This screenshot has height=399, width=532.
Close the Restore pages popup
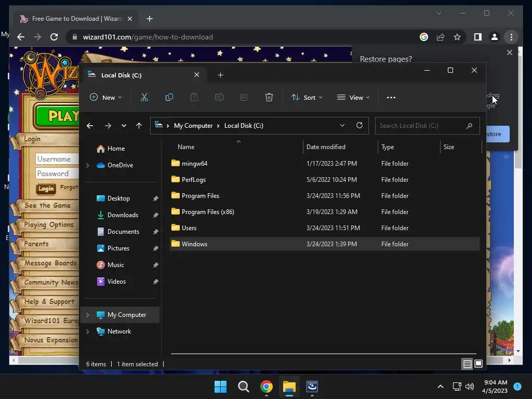pyautogui.click(x=510, y=52)
